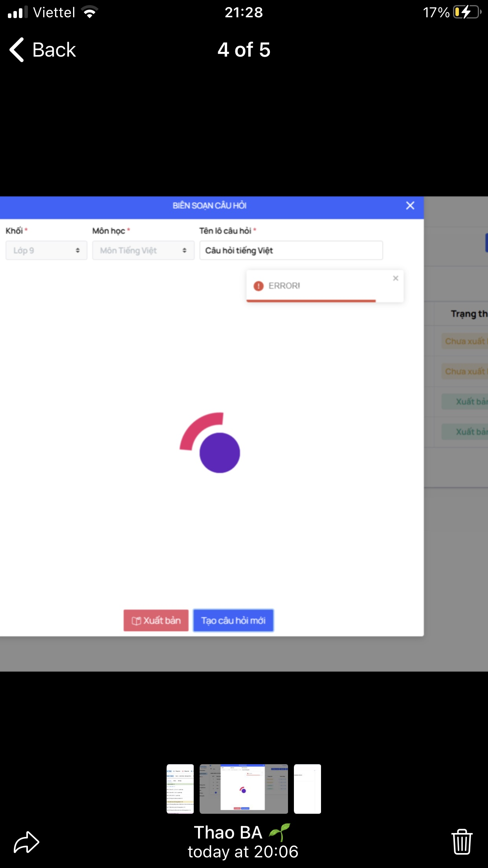Image resolution: width=488 pixels, height=868 pixels.
Task: Tap the cellular signal bars icon
Action: [x=18, y=13]
